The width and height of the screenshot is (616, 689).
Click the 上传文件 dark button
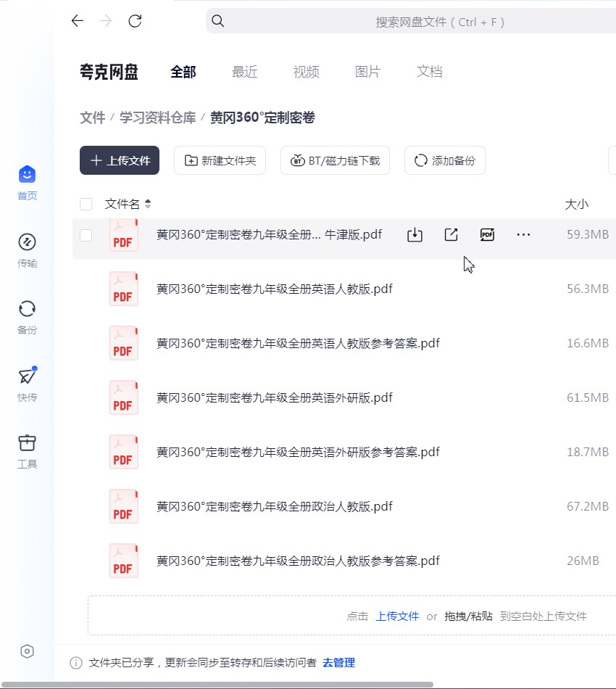120,160
